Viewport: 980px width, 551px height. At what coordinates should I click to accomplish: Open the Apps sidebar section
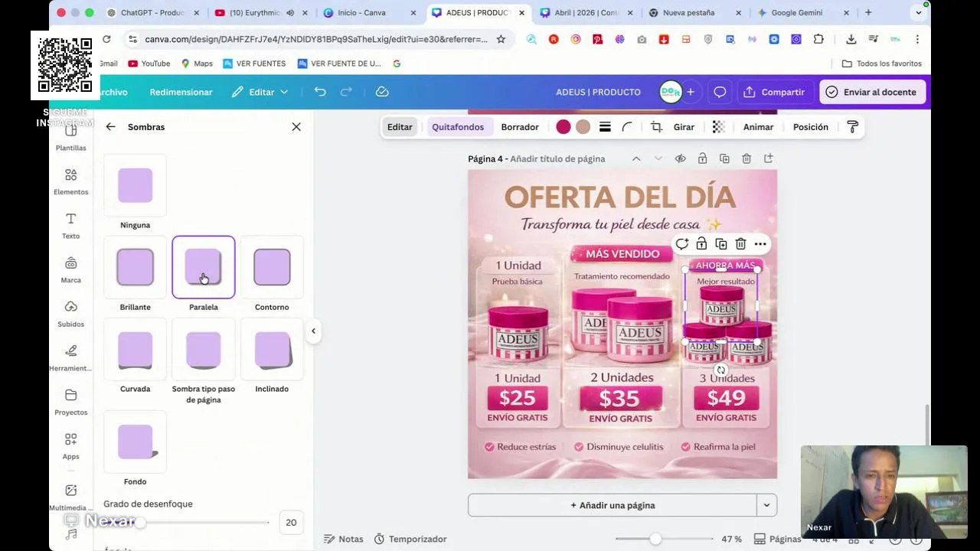point(71,446)
